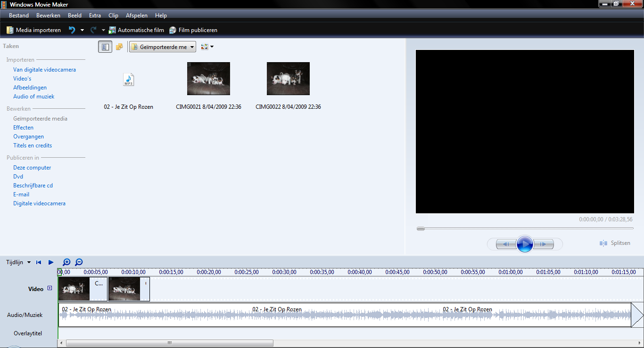Open the Overgangen link
The image size is (644, 348).
click(28, 137)
